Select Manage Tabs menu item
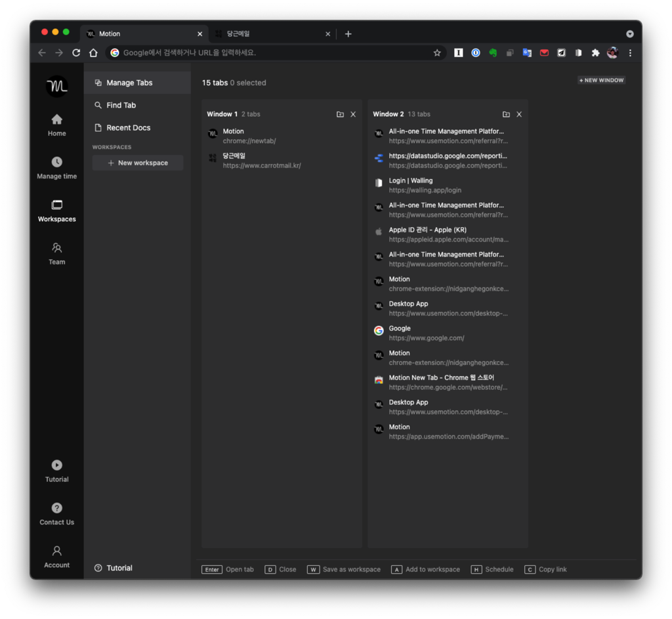 click(137, 83)
